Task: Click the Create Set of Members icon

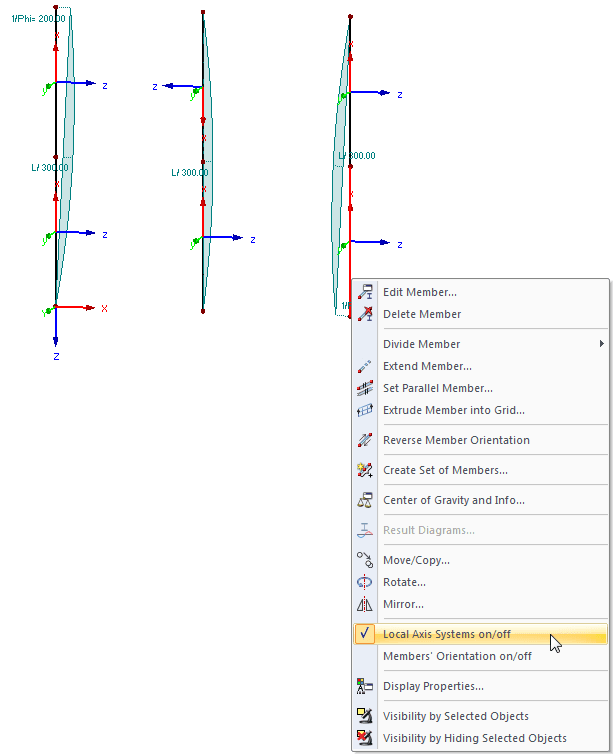Action: pos(365,470)
